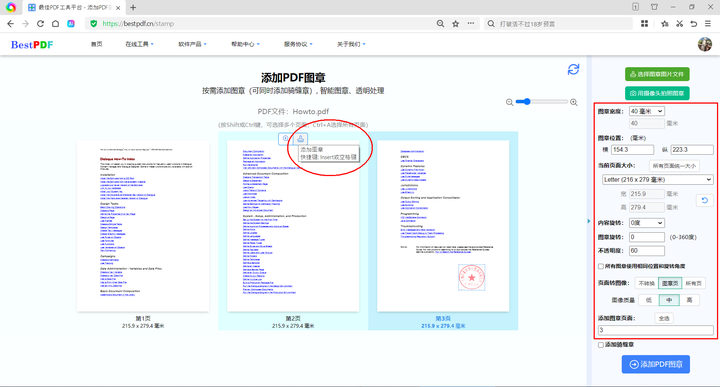Click the address bar zoom magnifier icon
The height and width of the screenshot is (387, 720).
pyautogui.click(x=440, y=23)
